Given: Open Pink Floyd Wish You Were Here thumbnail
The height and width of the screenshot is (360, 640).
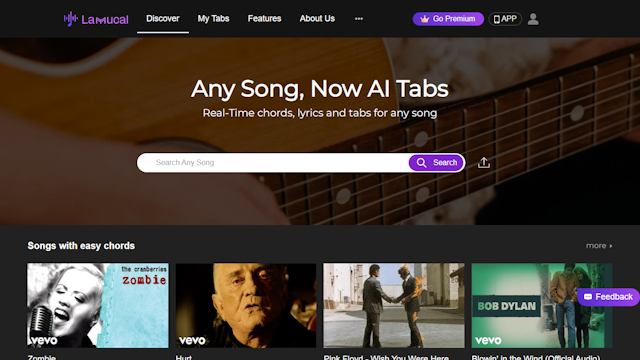Looking at the screenshot, I should [394, 305].
